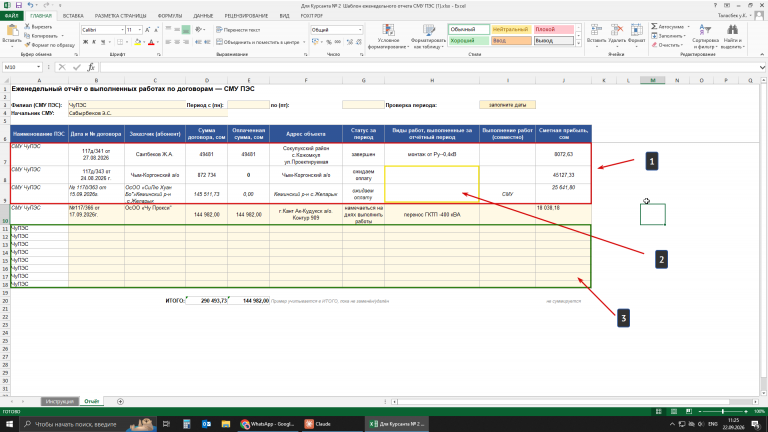The image size is (768, 432).
Task: Toggle top vertical alignment
Action: [168, 30]
